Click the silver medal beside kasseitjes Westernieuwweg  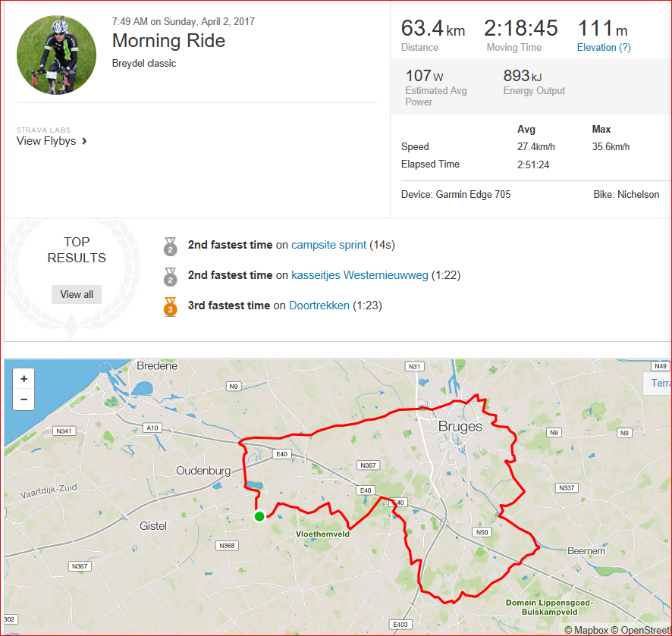pos(171,276)
